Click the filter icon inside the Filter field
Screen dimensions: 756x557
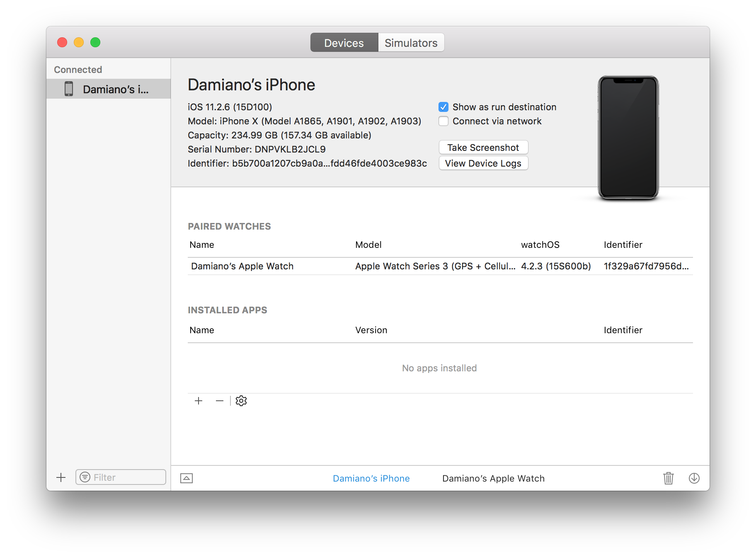85,477
